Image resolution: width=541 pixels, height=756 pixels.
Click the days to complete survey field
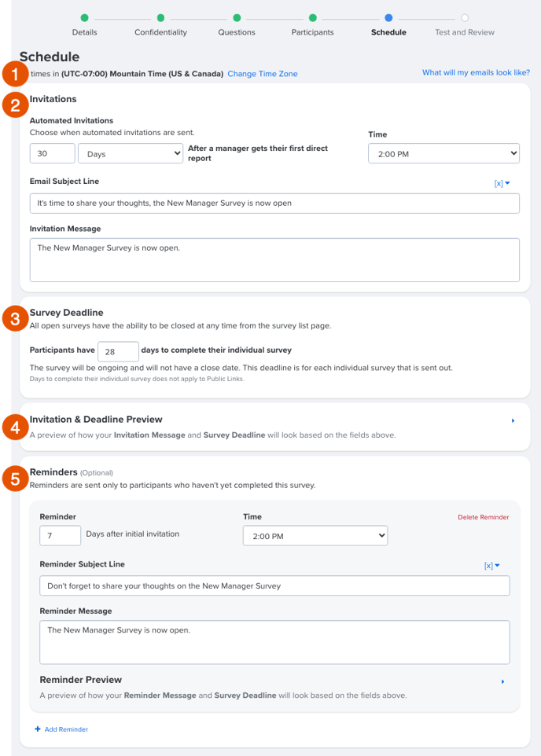point(119,350)
